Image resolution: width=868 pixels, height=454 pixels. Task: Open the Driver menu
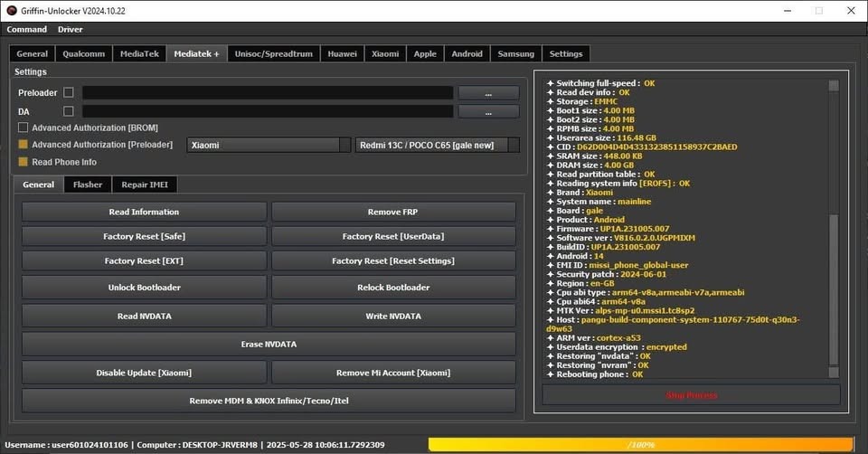71,29
